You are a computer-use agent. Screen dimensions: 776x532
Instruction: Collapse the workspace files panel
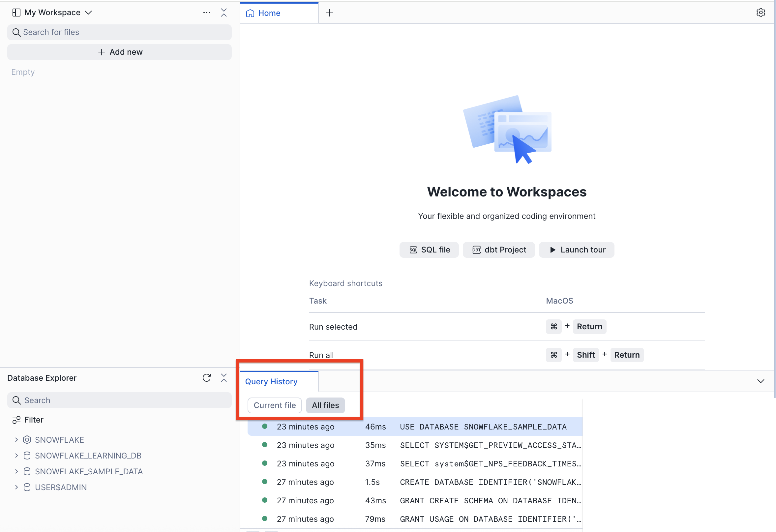pyautogui.click(x=224, y=13)
